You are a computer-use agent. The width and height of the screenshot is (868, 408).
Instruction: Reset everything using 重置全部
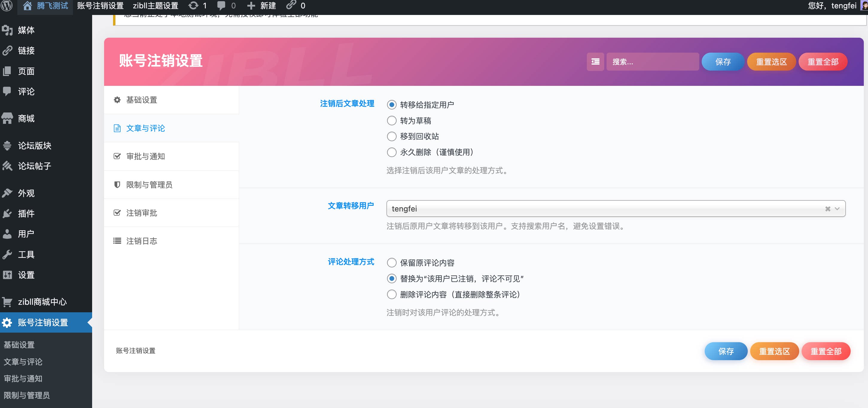click(x=823, y=62)
